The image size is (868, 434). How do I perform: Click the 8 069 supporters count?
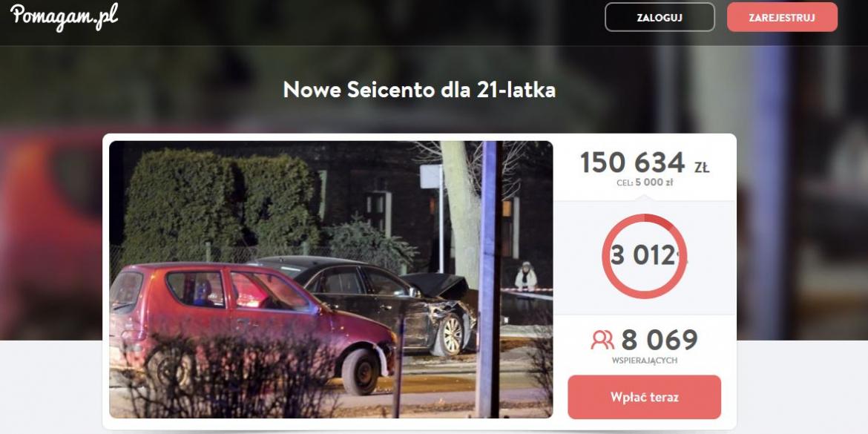[660, 340]
